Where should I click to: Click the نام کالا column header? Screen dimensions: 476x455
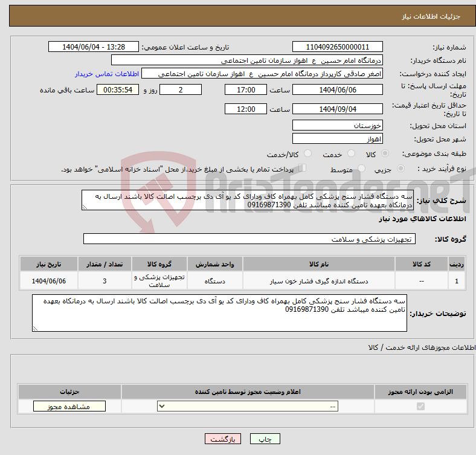click(318, 265)
